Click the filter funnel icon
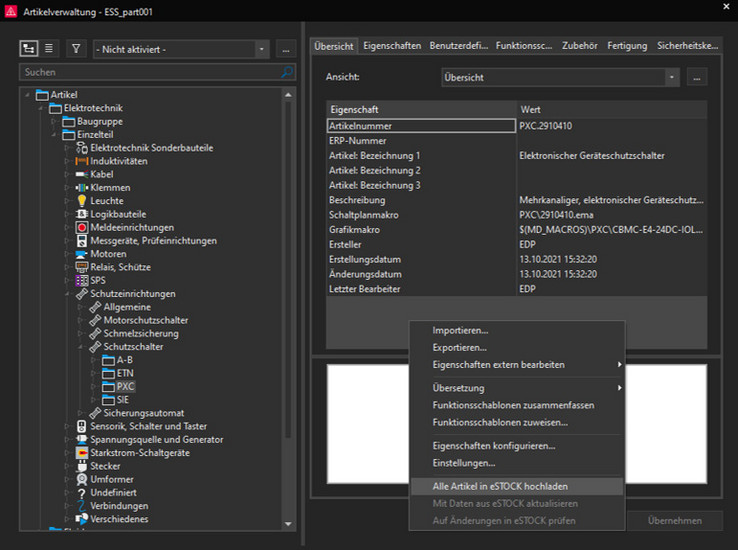The width and height of the screenshot is (738, 550). tap(76, 48)
